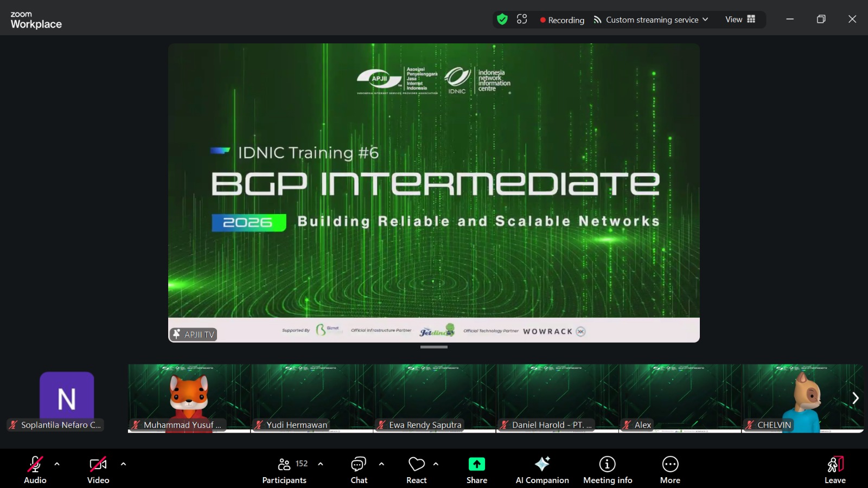Open Custom streaming service dropdown
The height and width of the screenshot is (488, 868).
[x=651, y=20]
